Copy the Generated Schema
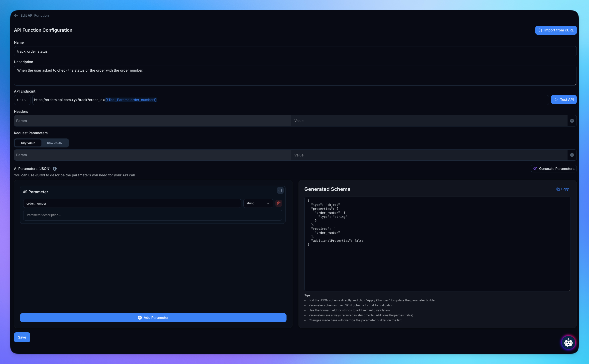 [x=563, y=189]
